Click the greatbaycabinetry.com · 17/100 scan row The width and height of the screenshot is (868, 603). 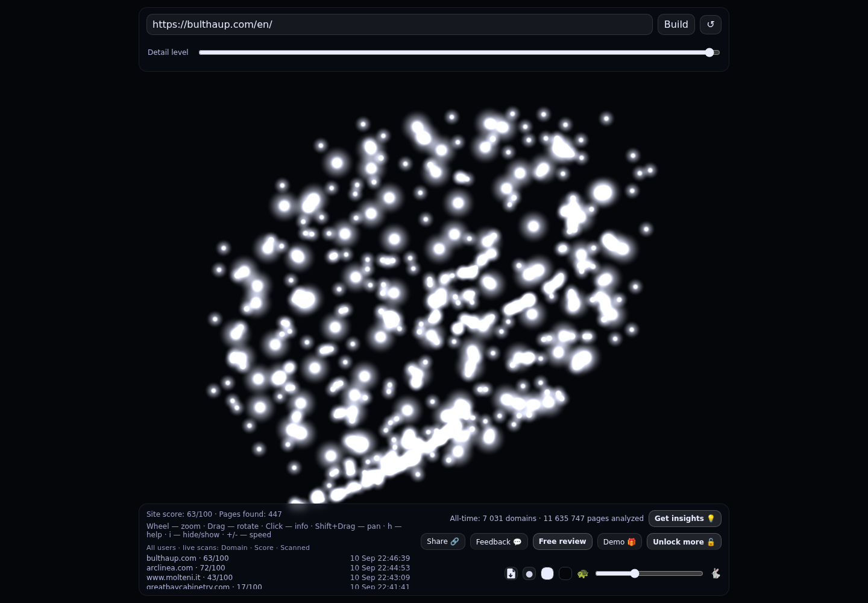tap(278, 587)
